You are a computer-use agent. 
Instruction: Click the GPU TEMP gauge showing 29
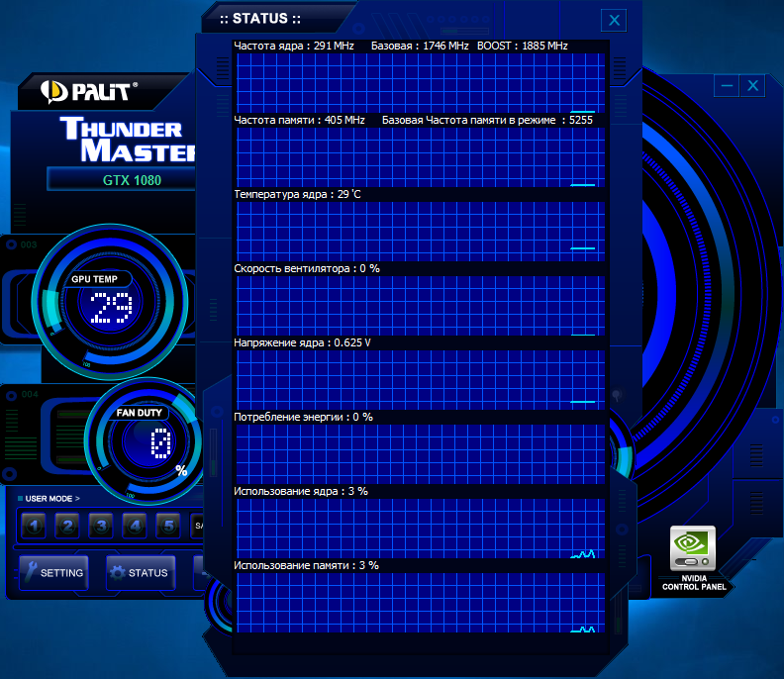tap(110, 302)
